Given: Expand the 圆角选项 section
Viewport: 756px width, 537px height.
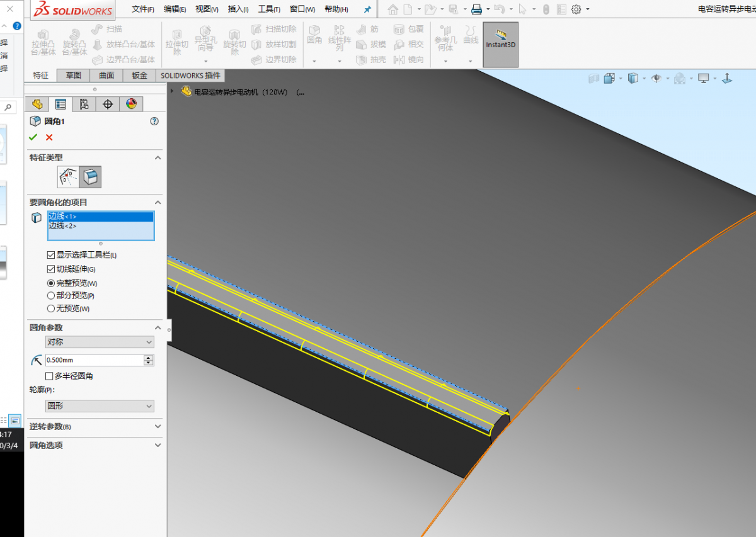Looking at the screenshot, I should (x=158, y=445).
